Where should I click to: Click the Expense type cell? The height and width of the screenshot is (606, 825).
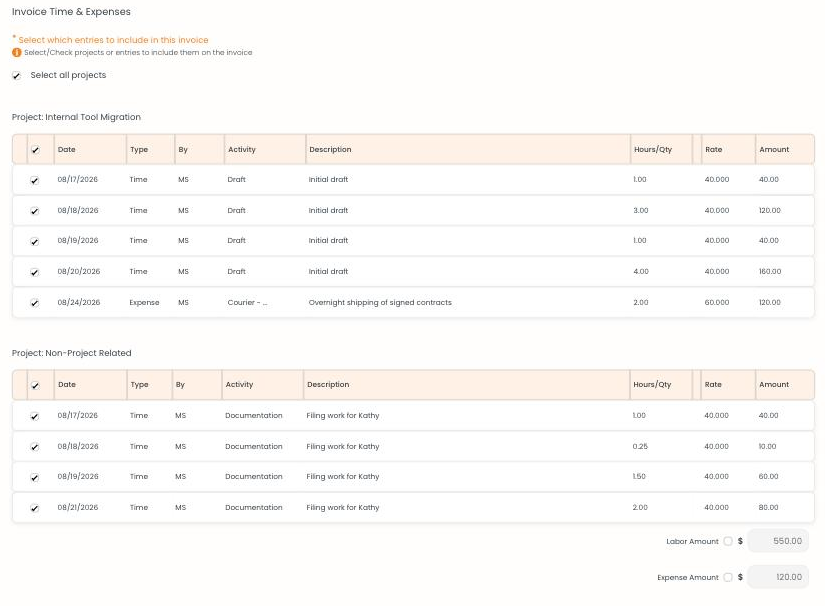pyautogui.click(x=144, y=302)
